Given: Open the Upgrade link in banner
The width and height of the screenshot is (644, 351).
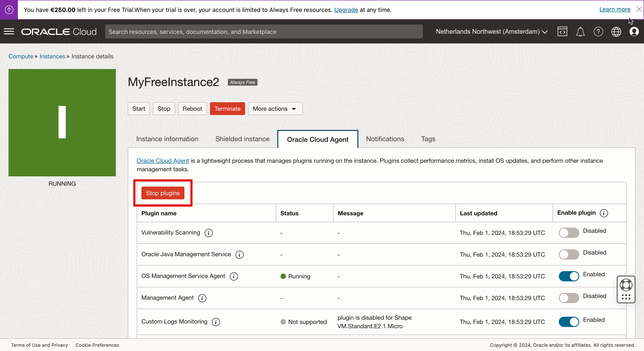Looking at the screenshot, I should tap(346, 10).
